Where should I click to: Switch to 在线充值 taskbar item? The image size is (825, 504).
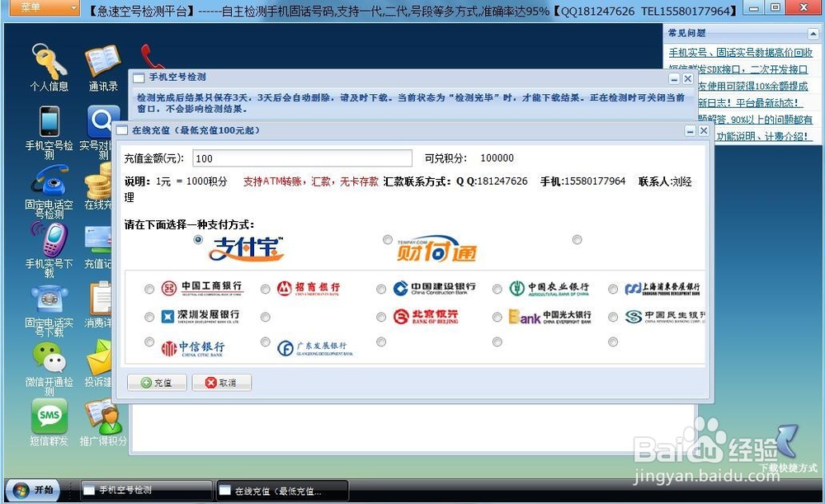click(282, 491)
